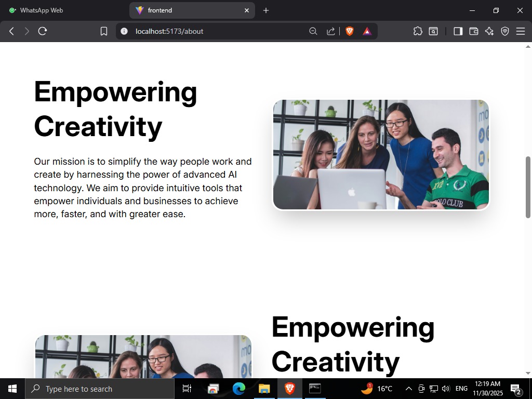Image resolution: width=532 pixels, height=399 pixels.
Task: Click the team photo near Empowering Creativity
Action: [x=380, y=154]
